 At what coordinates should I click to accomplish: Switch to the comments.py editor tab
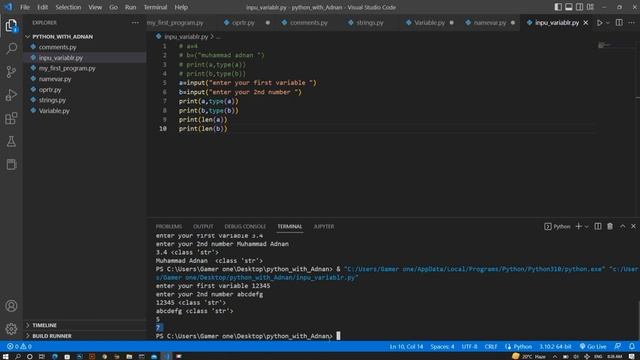309,23
